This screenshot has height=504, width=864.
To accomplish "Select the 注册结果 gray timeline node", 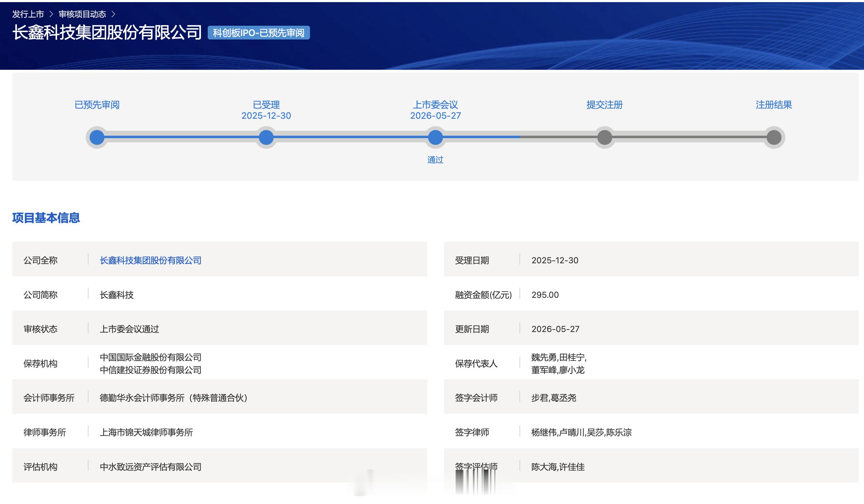I will point(774,137).
